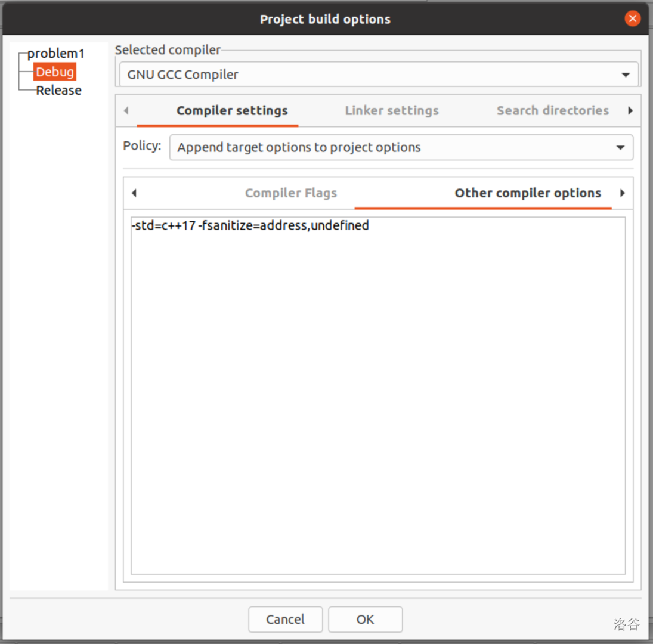Switch to the Compiler Flags sub-tab
This screenshot has width=653, height=644.
290,193
